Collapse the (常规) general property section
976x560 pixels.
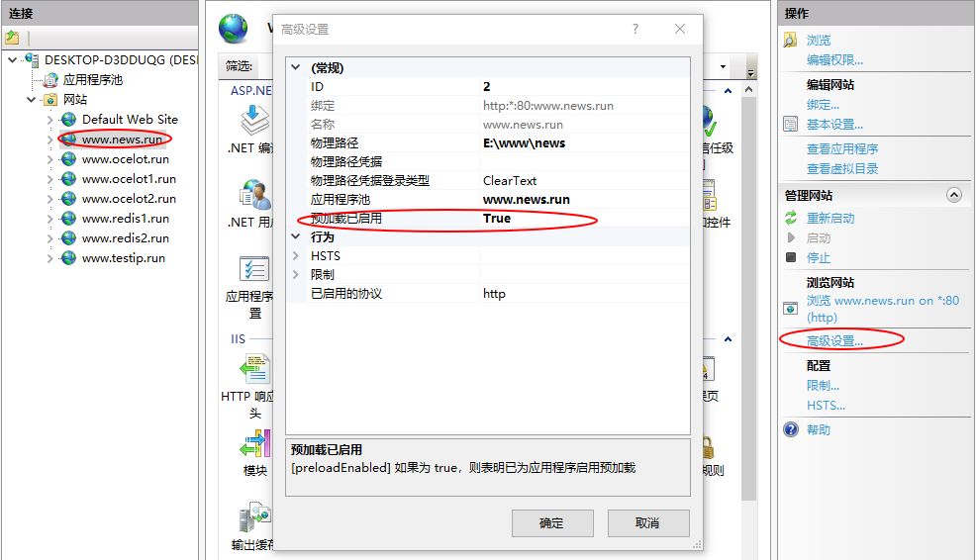coord(296,67)
